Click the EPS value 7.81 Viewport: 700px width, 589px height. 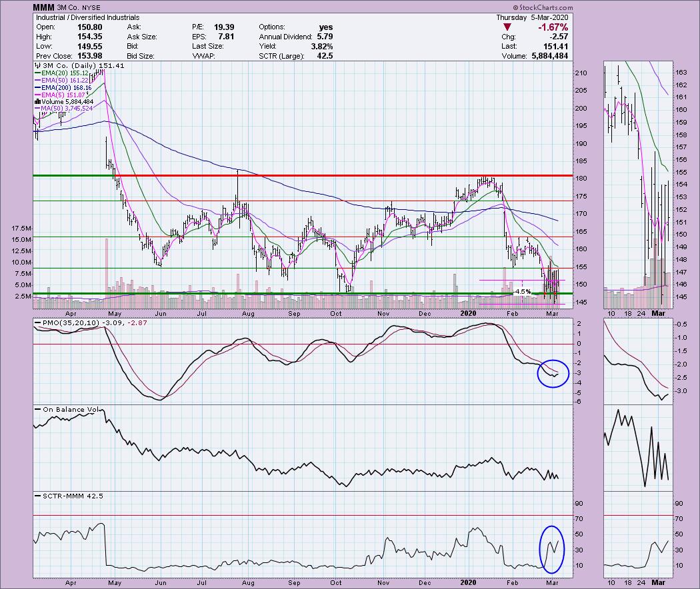click(227, 37)
